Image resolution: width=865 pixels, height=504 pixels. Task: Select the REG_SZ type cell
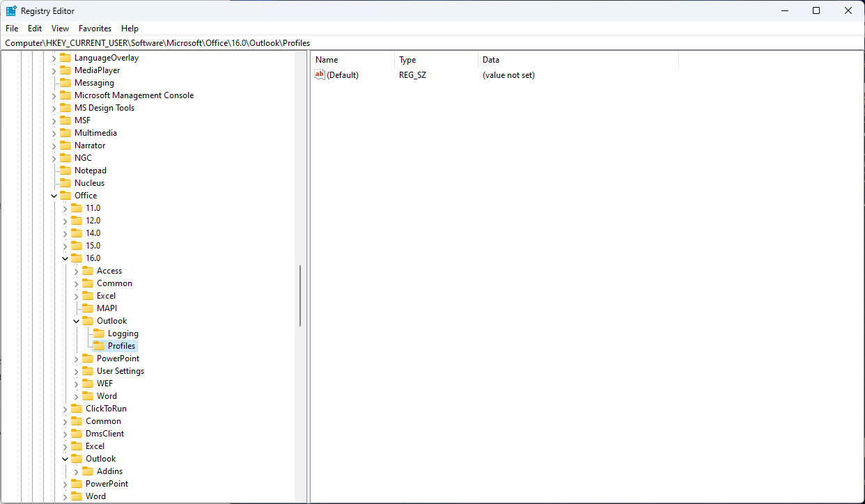pos(412,74)
